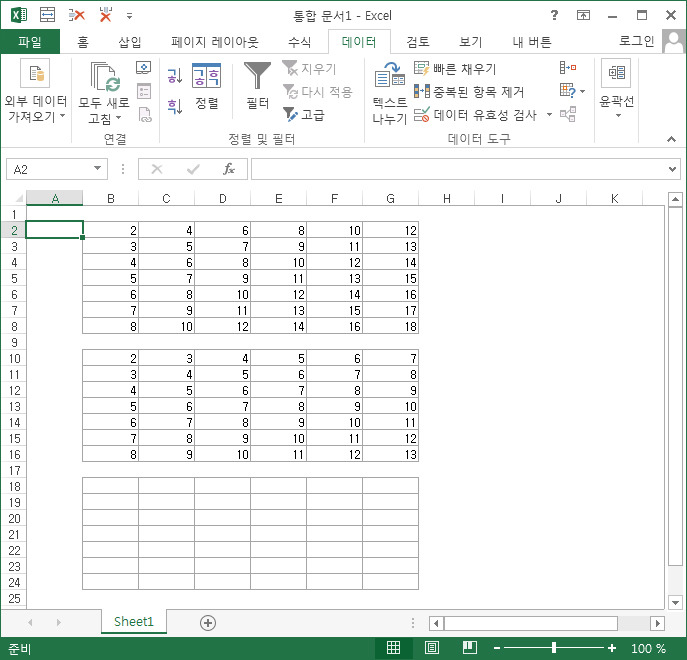
Task: Click the Help question mark icon
Action: (x=554, y=15)
